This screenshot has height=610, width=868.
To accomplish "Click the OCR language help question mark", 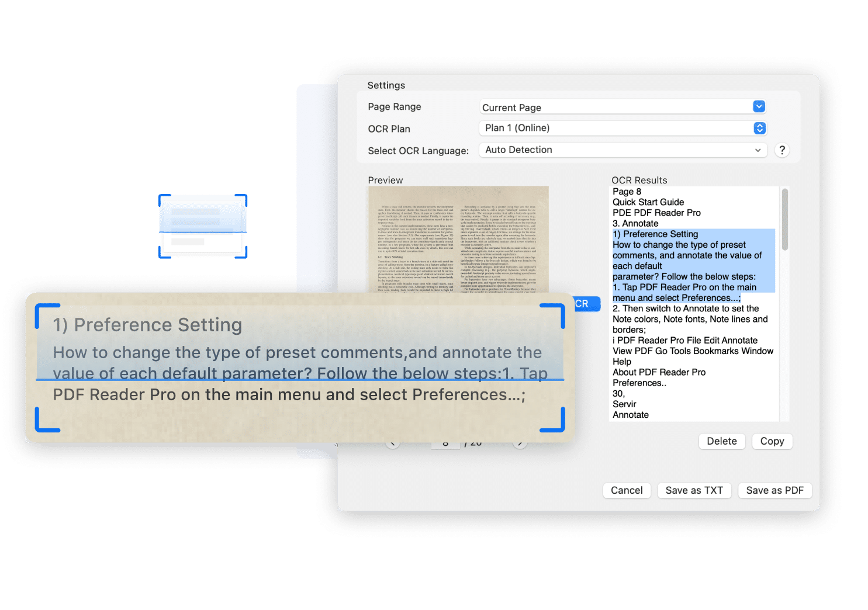I will [x=782, y=150].
